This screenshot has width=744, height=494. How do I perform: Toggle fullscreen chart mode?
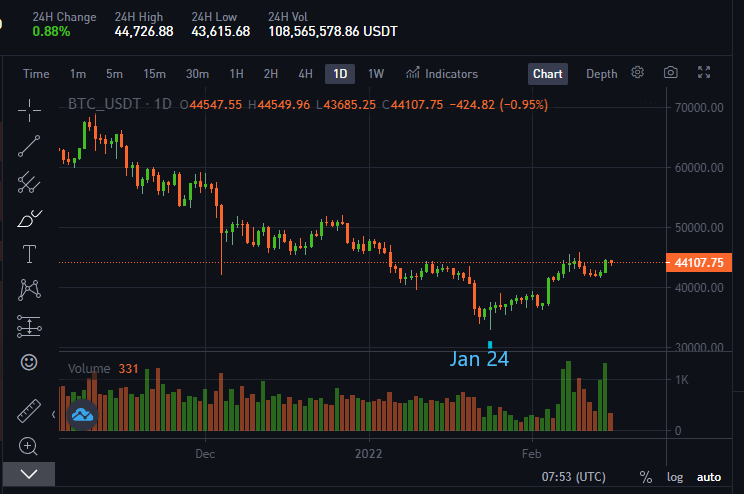click(704, 73)
